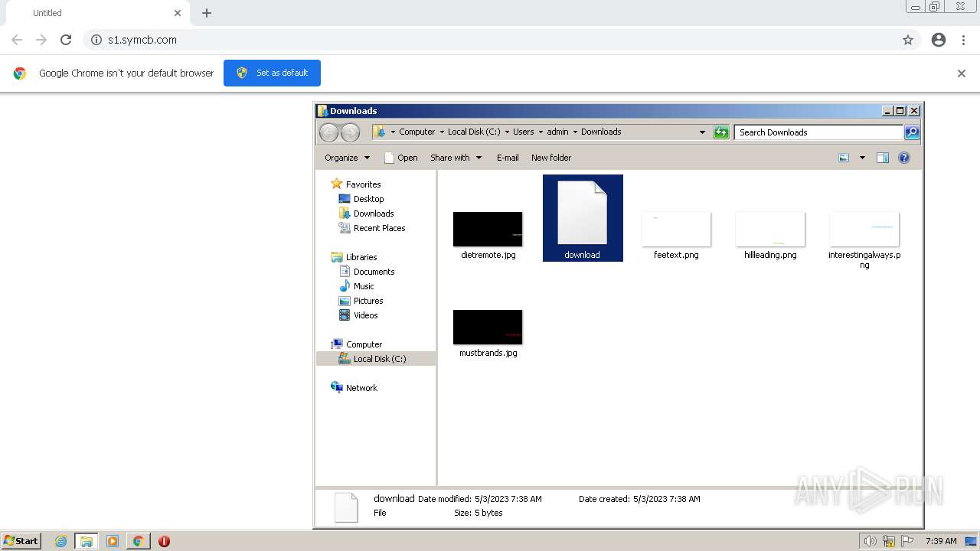Select the mustbrands.jpg thumbnail
The height and width of the screenshot is (551, 980).
tap(488, 328)
